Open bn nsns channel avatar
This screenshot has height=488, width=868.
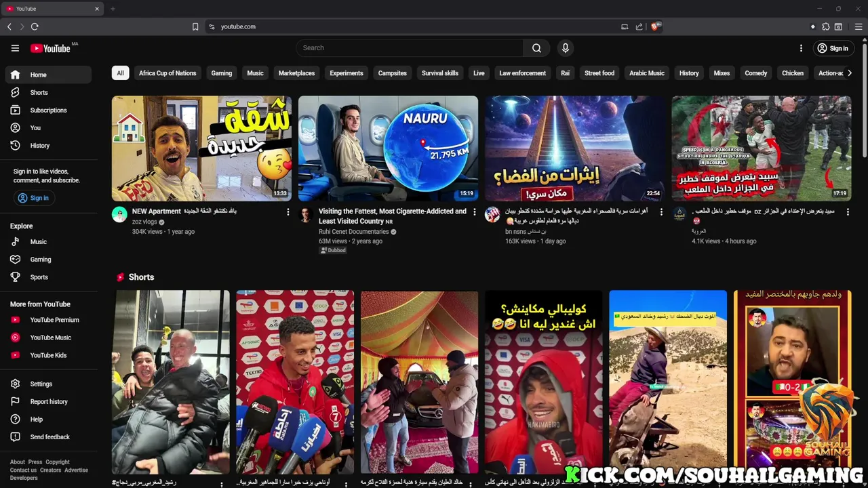(492, 215)
